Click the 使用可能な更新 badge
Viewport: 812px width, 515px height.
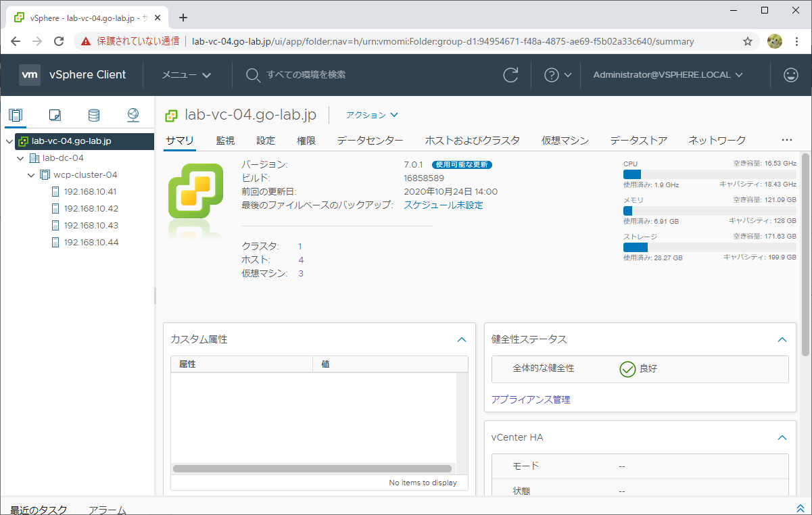point(462,164)
